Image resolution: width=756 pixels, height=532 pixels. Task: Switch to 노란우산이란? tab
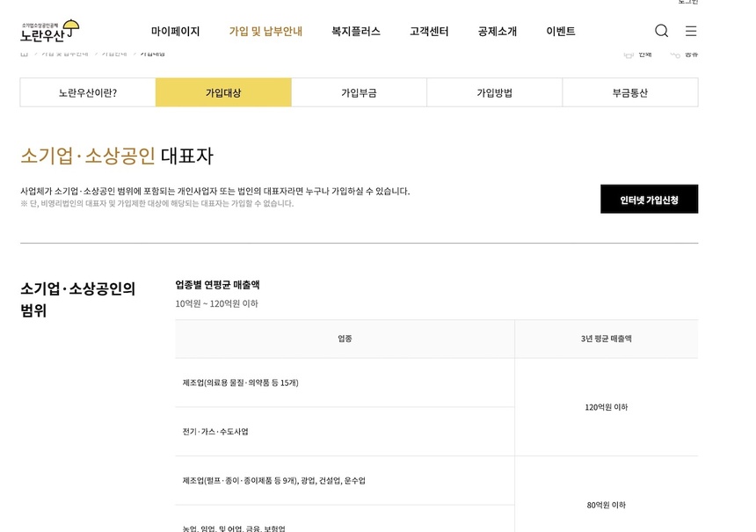88,92
